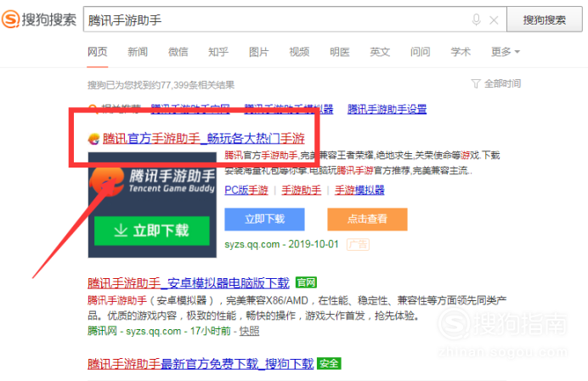
Task: Click the 安全 badge icon
Action: tap(329, 363)
